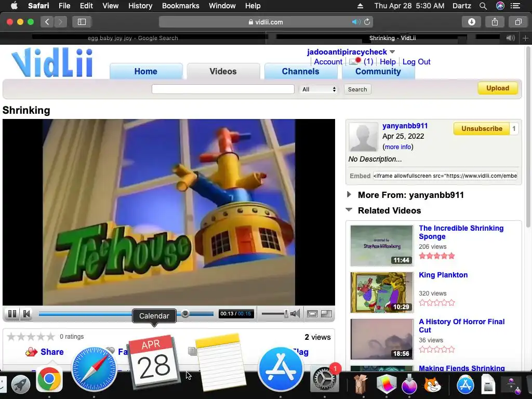Viewport: 532px width, 399px height.
Task: Open the History menu
Action: pos(140,6)
